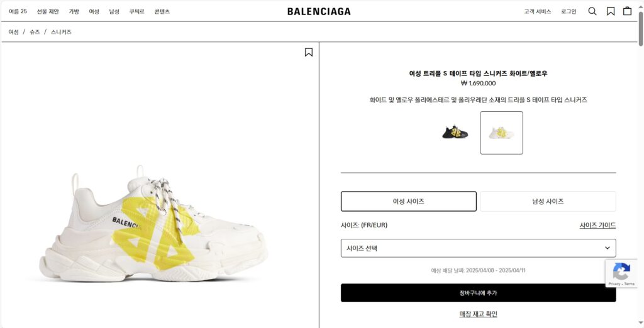Open the 사이즈 선택 dropdown

[478, 248]
